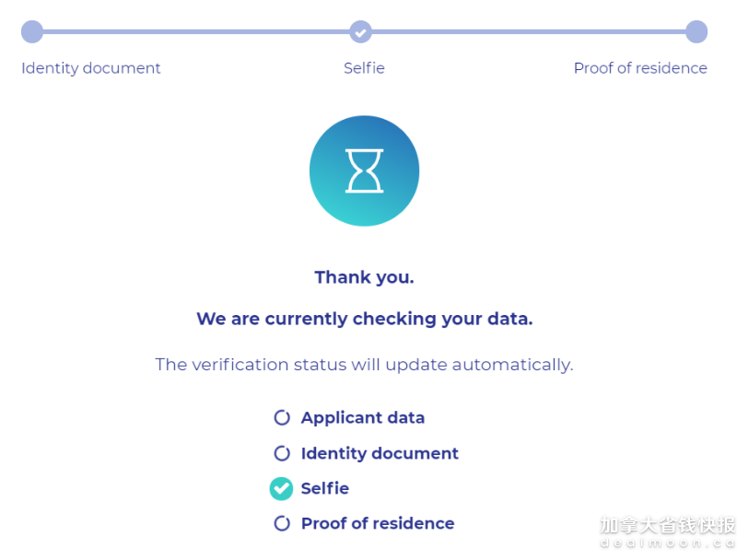This screenshot has height=560, width=737.
Task: Click the green Selfie checkmark icon
Action: [x=281, y=488]
